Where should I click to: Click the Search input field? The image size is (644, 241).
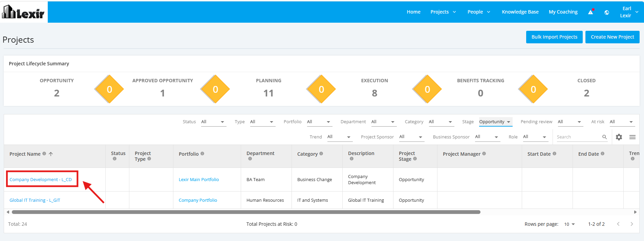[578, 137]
